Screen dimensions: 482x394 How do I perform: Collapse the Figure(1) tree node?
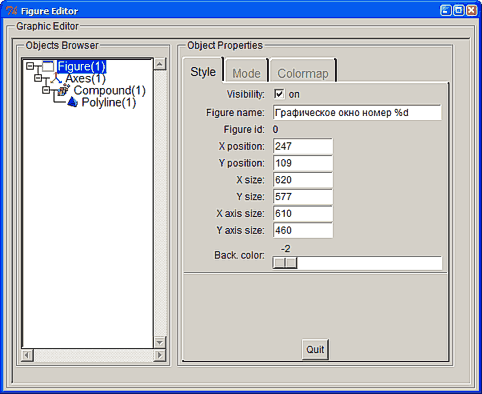[x=30, y=66]
